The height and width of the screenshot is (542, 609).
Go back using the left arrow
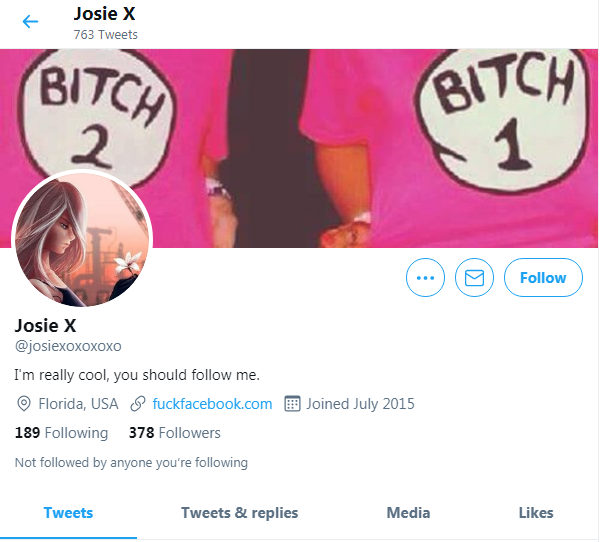pos(30,21)
